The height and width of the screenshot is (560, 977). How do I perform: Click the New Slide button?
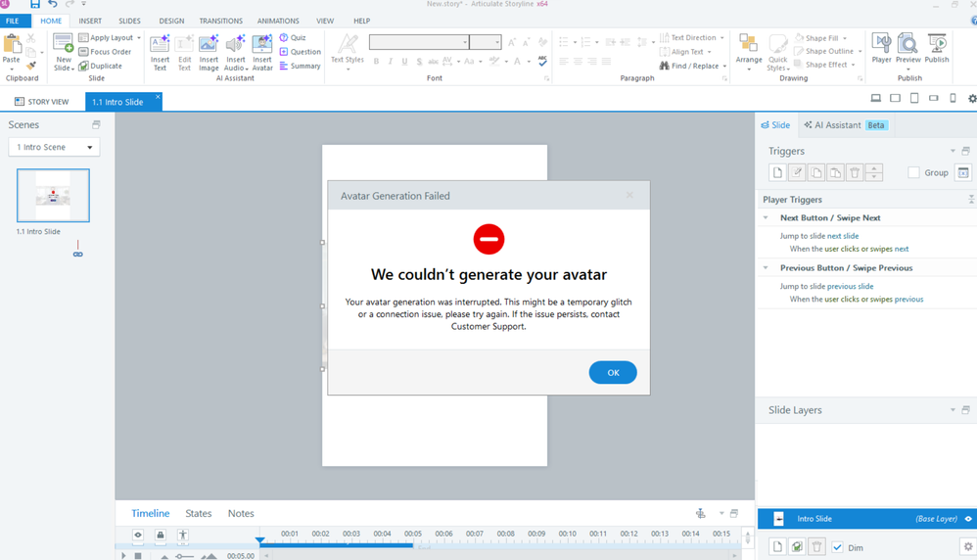[x=63, y=54]
